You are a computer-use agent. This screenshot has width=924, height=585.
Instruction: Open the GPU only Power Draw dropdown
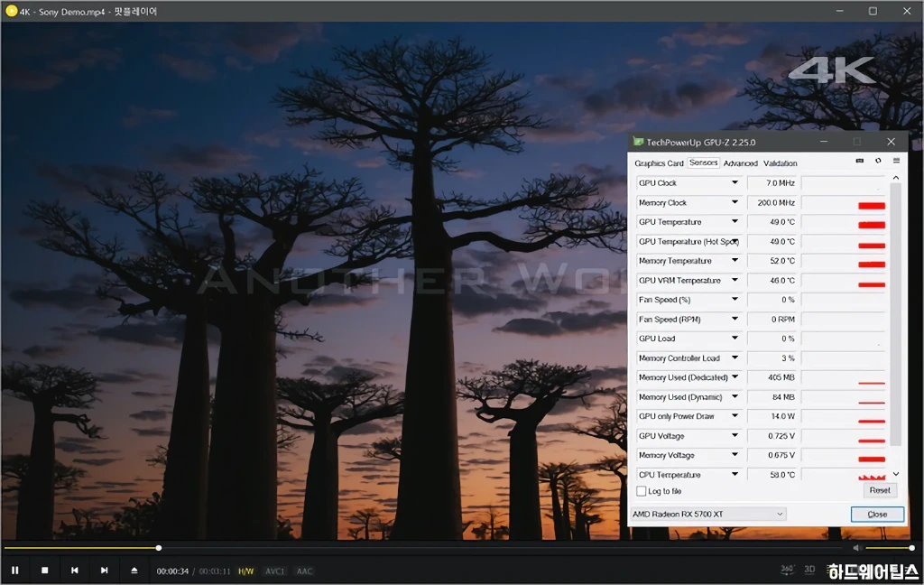point(735,416)
